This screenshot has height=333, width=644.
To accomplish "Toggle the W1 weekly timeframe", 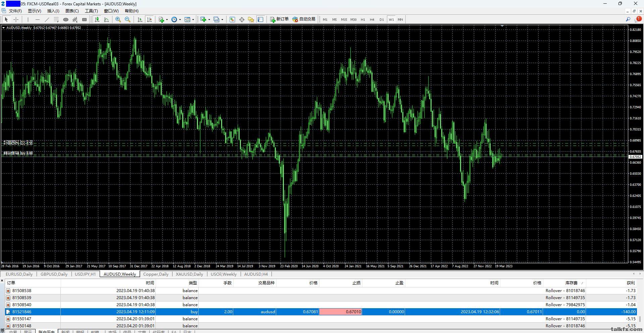I will coord(391,19).
